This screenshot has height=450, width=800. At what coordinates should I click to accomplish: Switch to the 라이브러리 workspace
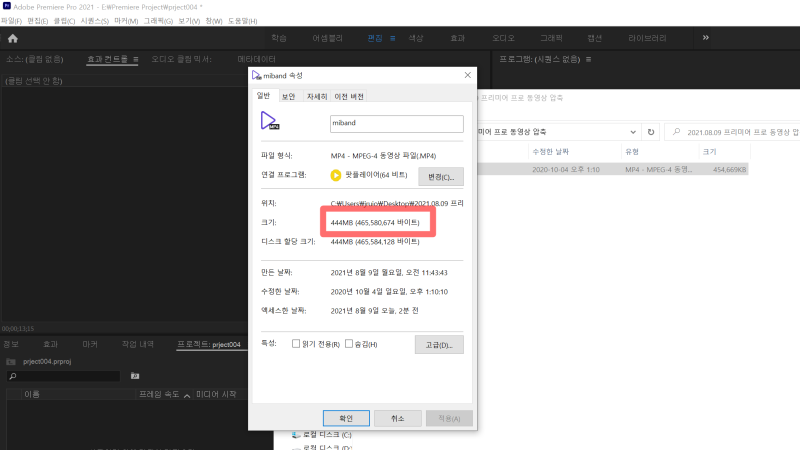647,38
